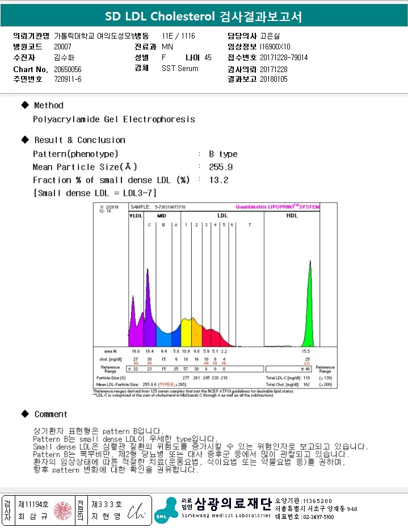Click the 'Method' heading
The height and width of the screenshot is (532, 408).
point(49,105)
